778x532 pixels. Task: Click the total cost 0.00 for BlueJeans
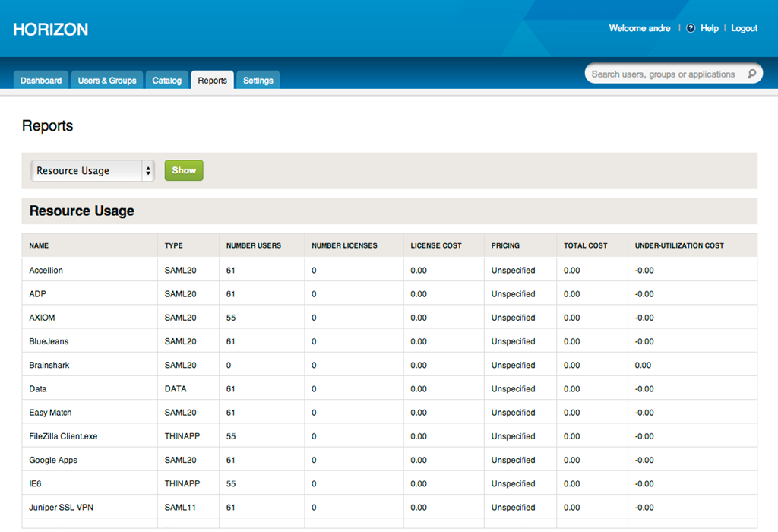click(x=571, y=341)
